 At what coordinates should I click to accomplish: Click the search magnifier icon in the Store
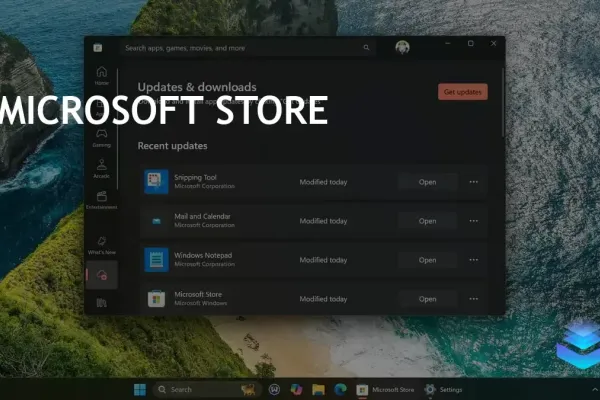point(366,47)
